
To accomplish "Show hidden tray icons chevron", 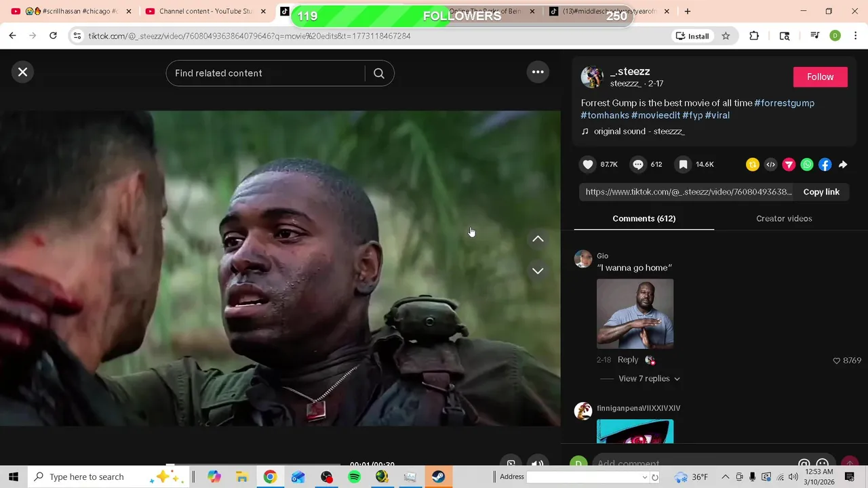I will coord(725,477).
